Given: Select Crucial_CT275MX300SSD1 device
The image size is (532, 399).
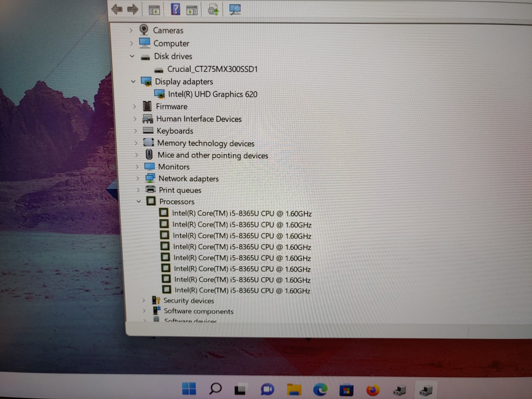Looking at the screenshot, I should click(x=212, y=69).
